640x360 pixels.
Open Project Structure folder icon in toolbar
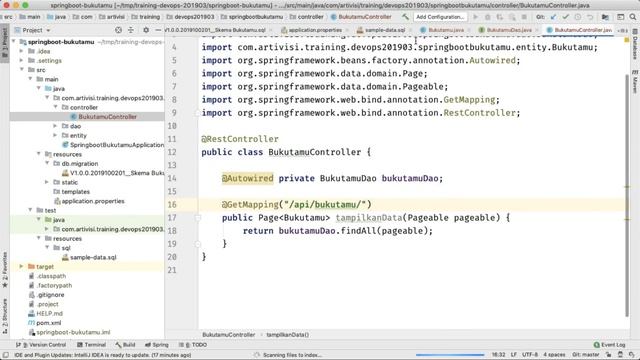(x=605, y=17)
